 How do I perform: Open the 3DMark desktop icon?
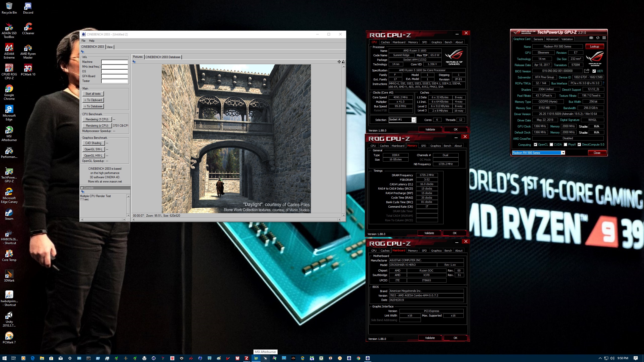(x=9, y=276)
